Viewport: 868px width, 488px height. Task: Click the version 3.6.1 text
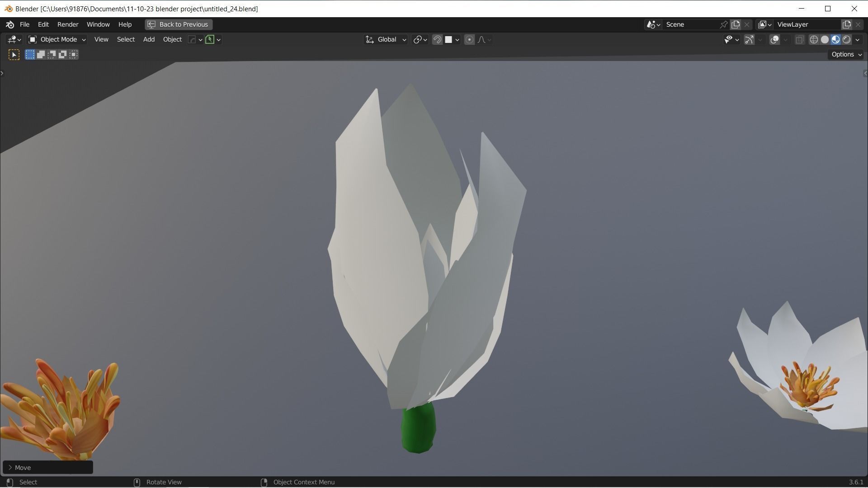pos(856,482)
